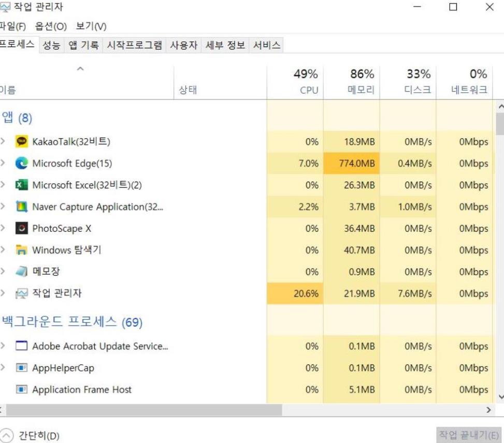Click the 작업 관리자 process row icon

point(22,293)
